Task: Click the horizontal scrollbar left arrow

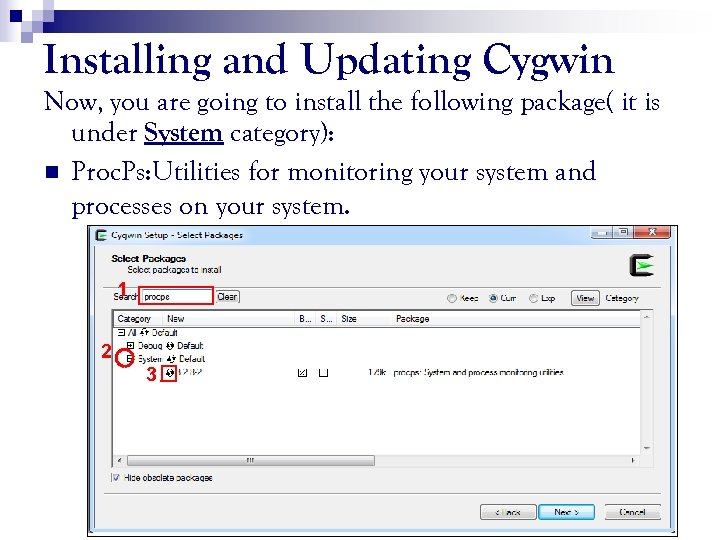Action: coord(120,460)
